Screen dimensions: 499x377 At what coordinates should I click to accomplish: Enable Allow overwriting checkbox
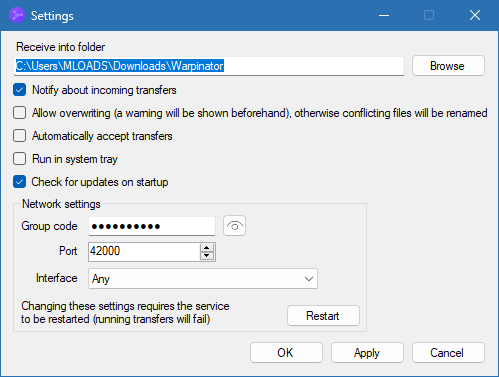click(19, 113)
